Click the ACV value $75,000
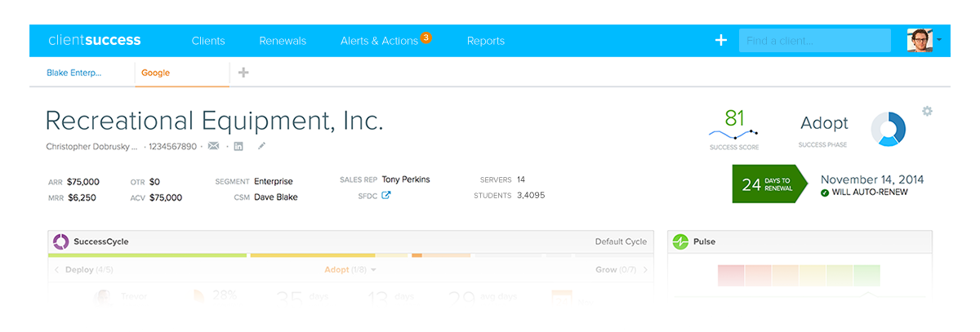Image resolution: width=980 pixels, height=332 pixels. pos(166,197)
